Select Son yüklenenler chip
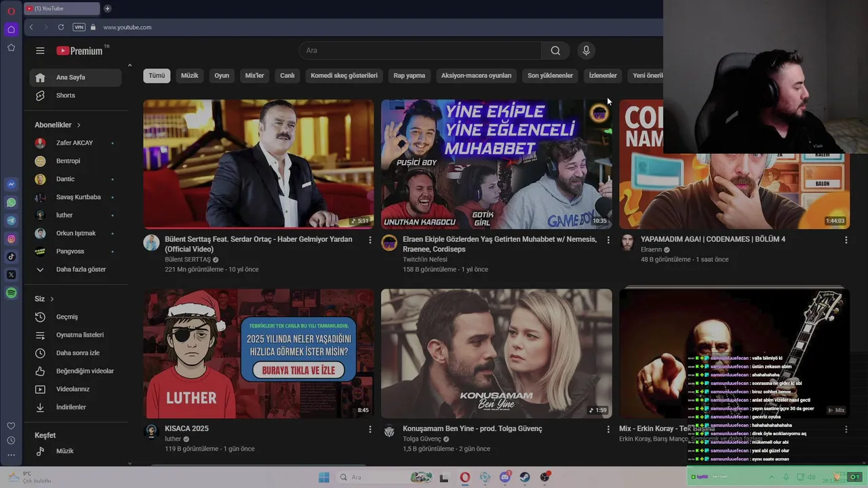 tap(550, 76)
